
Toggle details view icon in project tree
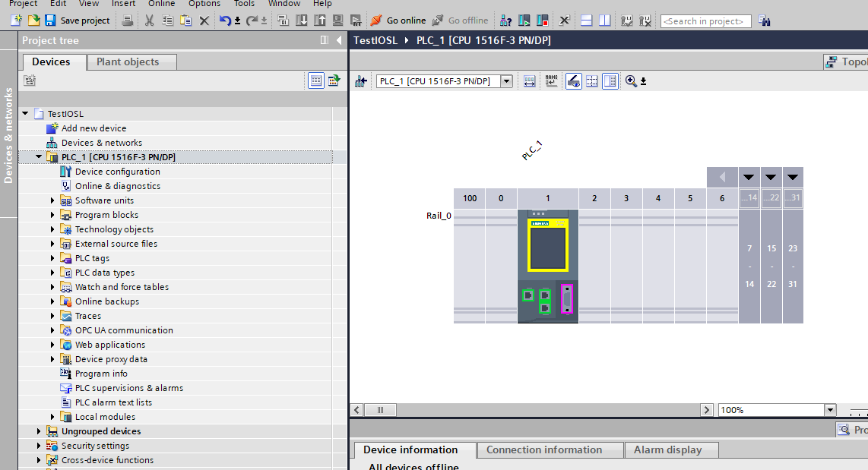(x=316, y=80)
